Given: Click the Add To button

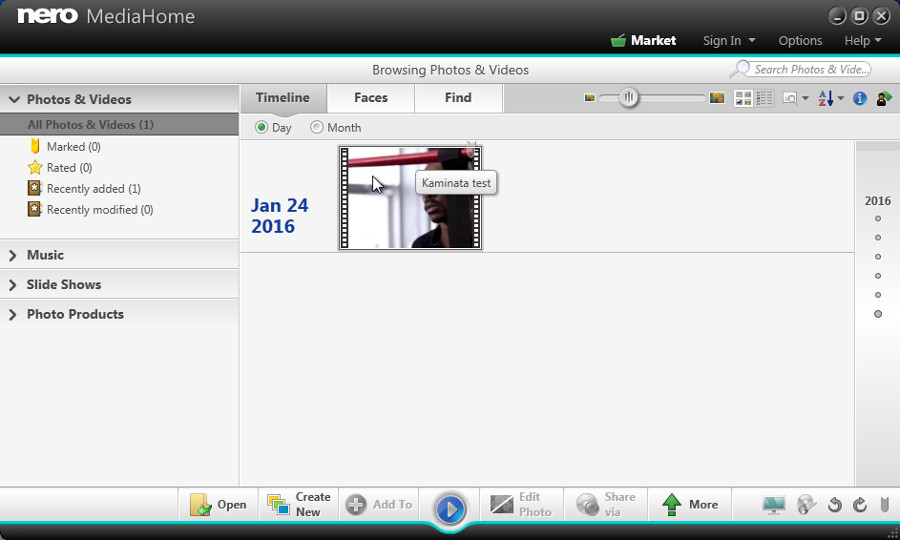Looking at the screenshot, I should [x=379, y=505].
